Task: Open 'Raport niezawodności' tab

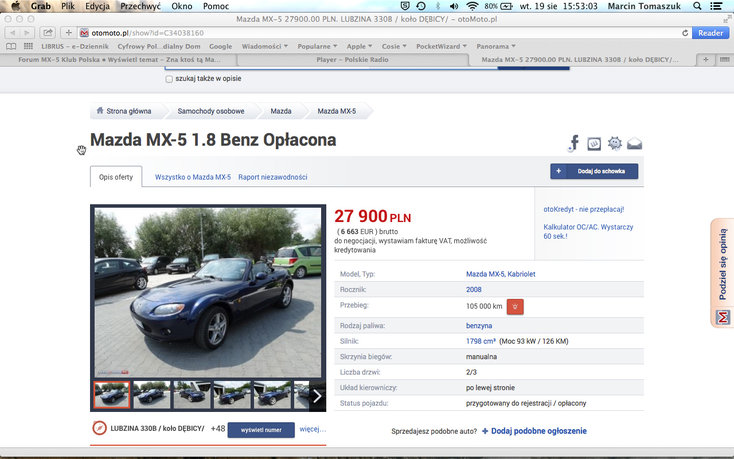Action: pos(272,177)
